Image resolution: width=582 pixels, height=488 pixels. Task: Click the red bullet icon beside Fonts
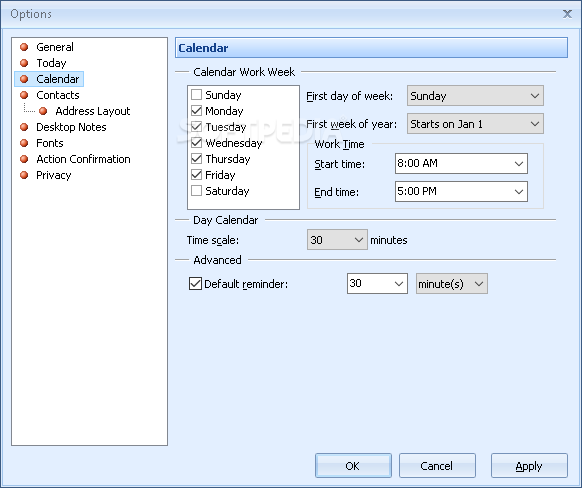[x=24, y=143]
